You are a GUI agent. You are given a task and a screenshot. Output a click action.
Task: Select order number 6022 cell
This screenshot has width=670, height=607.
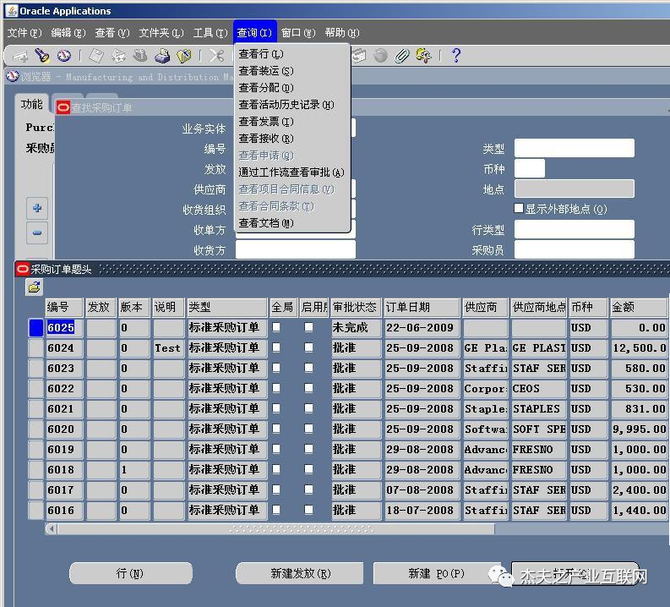[64, 388]
